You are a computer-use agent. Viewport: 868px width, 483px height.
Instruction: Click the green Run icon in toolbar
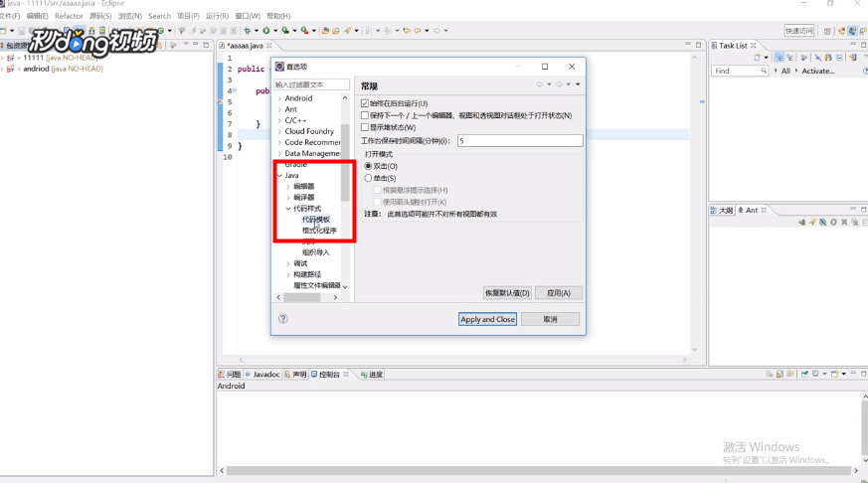point(266,31)
